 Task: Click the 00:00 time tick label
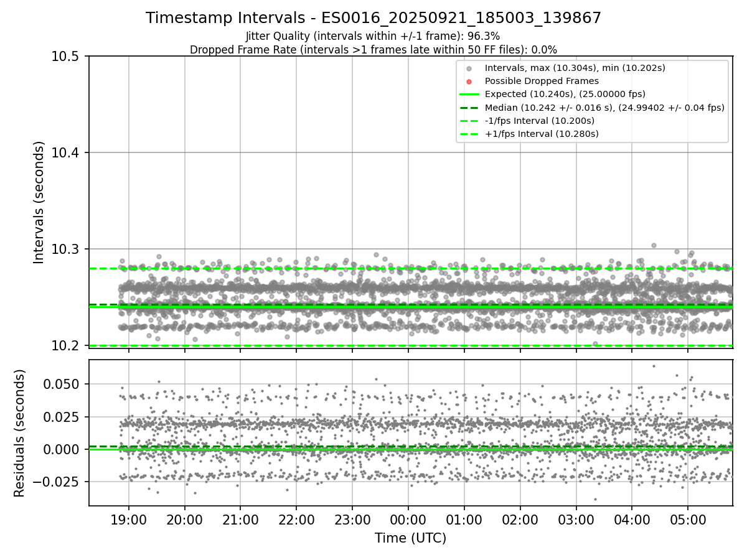pos(408,520)
